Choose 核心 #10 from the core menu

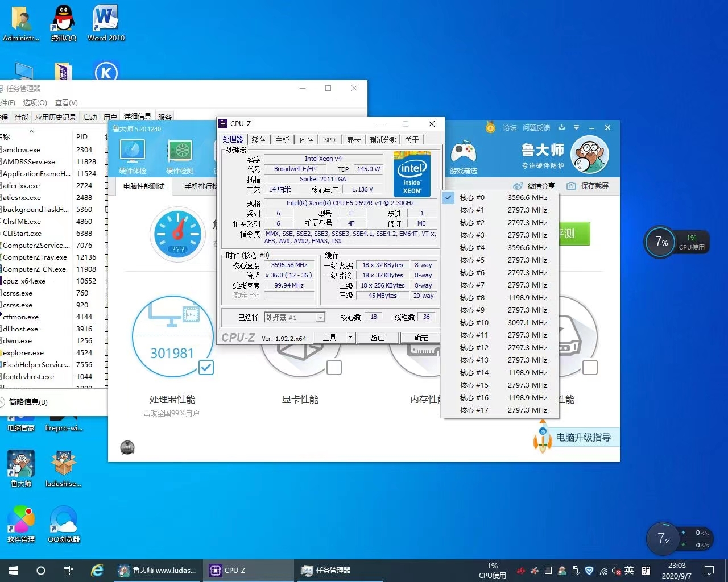pos(500,322)
